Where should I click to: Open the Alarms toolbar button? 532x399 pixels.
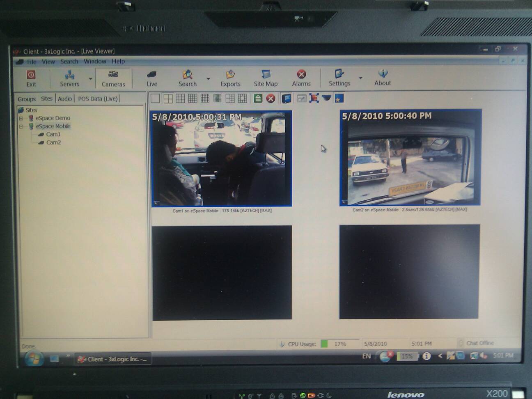tap(301, 78)
